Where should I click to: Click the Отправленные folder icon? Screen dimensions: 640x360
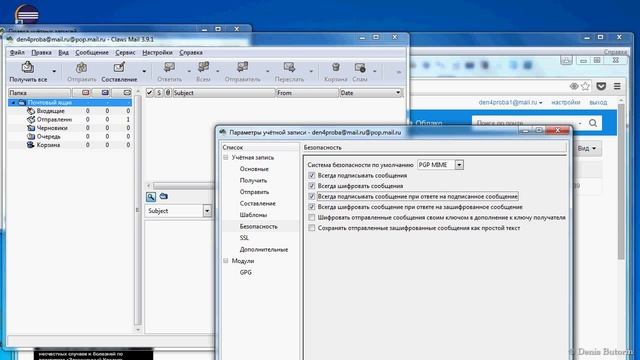tap(31, 119)
